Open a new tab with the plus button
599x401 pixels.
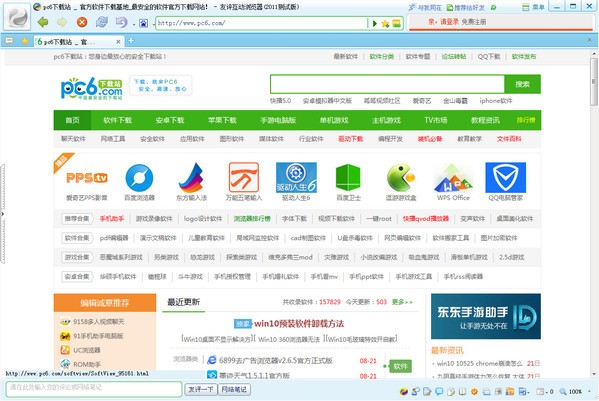[131, 40]
